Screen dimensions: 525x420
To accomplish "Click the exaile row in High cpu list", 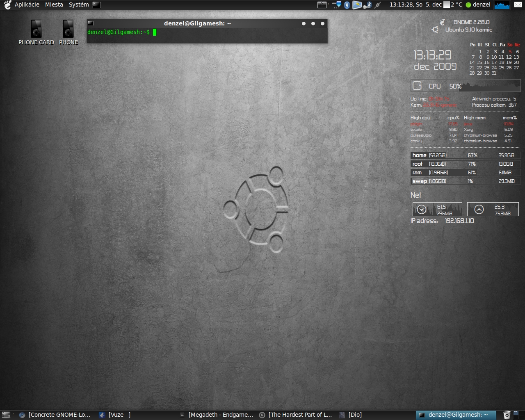I will (x=434, y=129).
